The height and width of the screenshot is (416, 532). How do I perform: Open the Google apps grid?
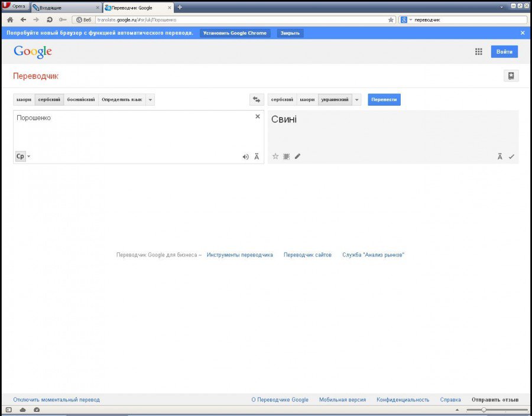tap(478, 51)
